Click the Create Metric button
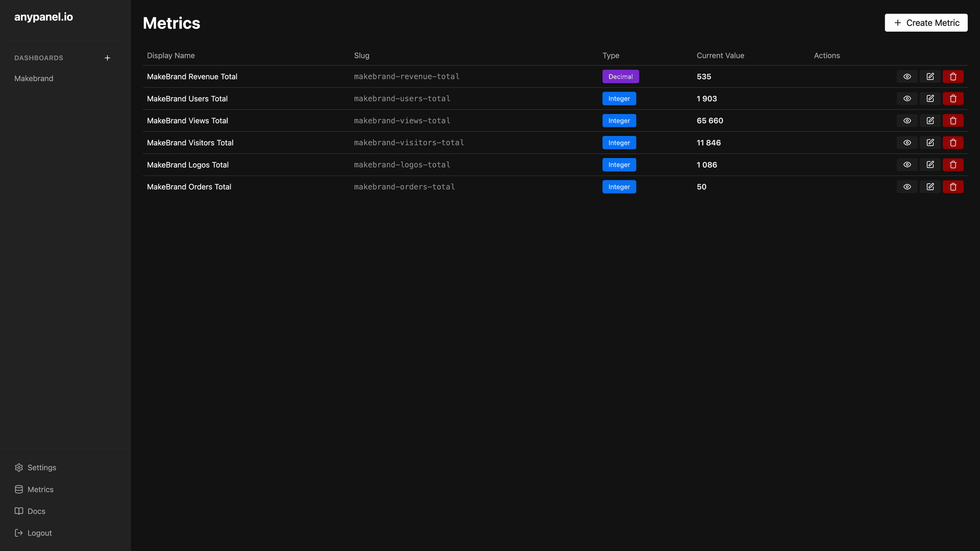 pos(925,22)
